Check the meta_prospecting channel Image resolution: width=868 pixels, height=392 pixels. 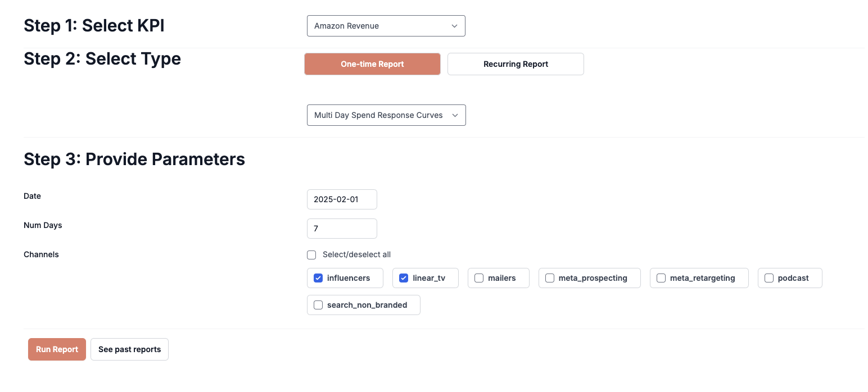550,278
